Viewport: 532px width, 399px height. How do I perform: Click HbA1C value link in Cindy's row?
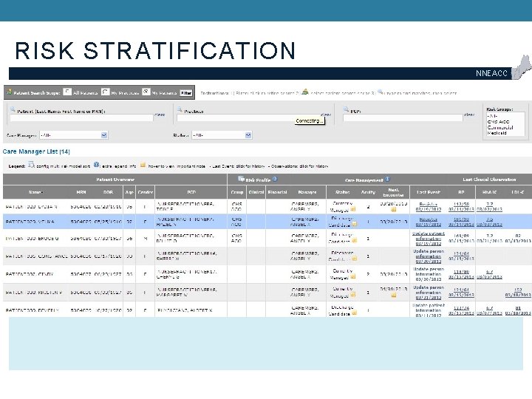tap(489, 274)
